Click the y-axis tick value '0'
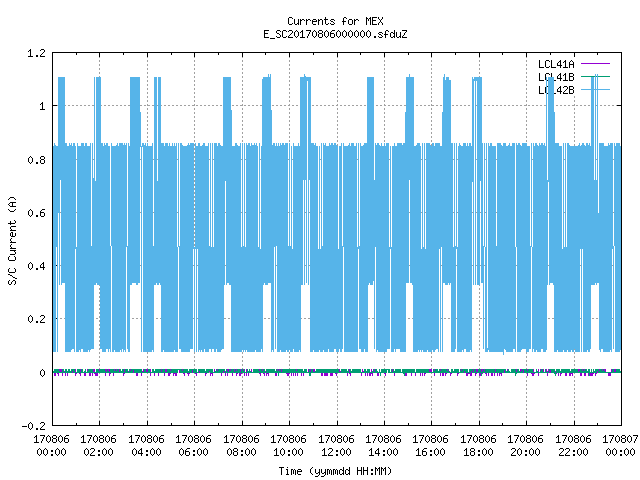This screenshot has width=640, height=480. click(x=42, y=373)
